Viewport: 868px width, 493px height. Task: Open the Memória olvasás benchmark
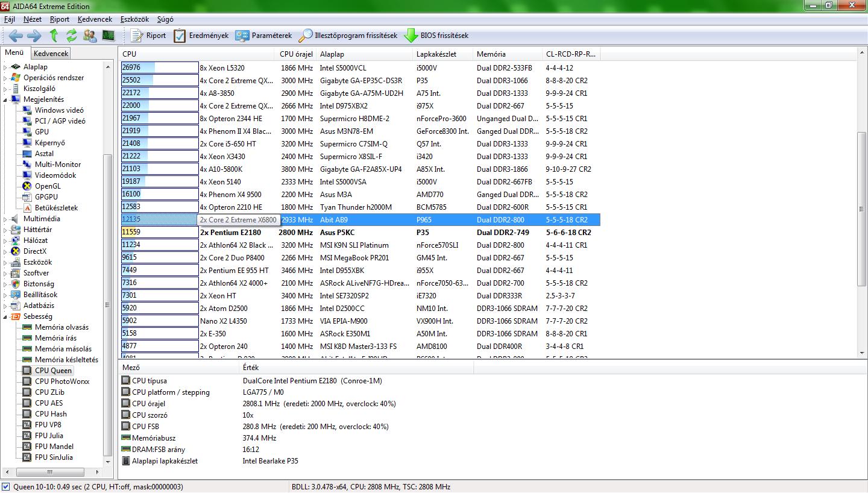[x=61, y=327]
